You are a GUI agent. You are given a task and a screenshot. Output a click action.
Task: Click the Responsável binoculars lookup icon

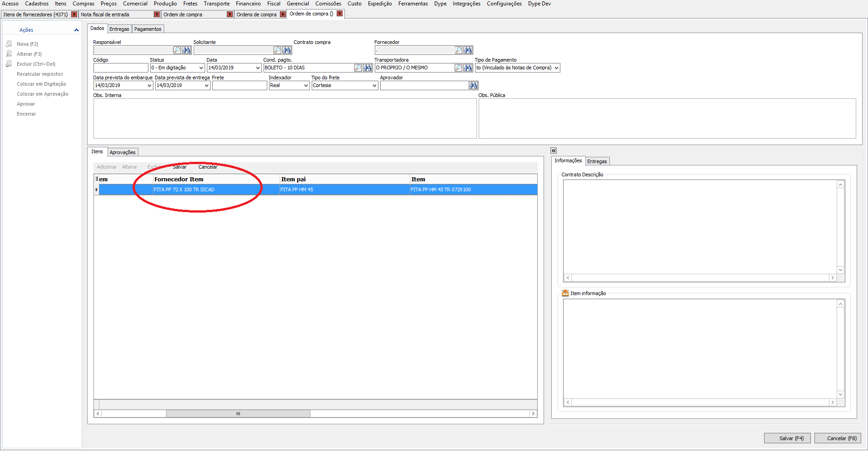pyautogui.click(x=186, y=50)
